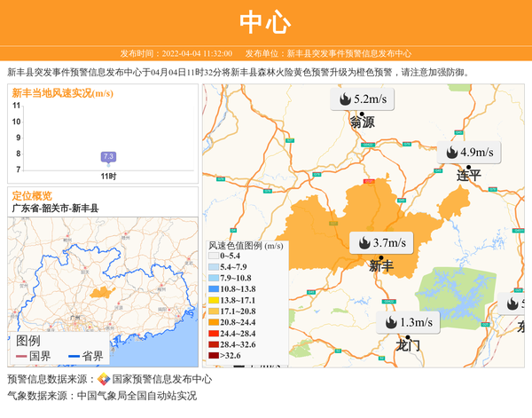
Task: Click the orange 新丰 area on the overview mini map
Action: (x=99, y=292)
